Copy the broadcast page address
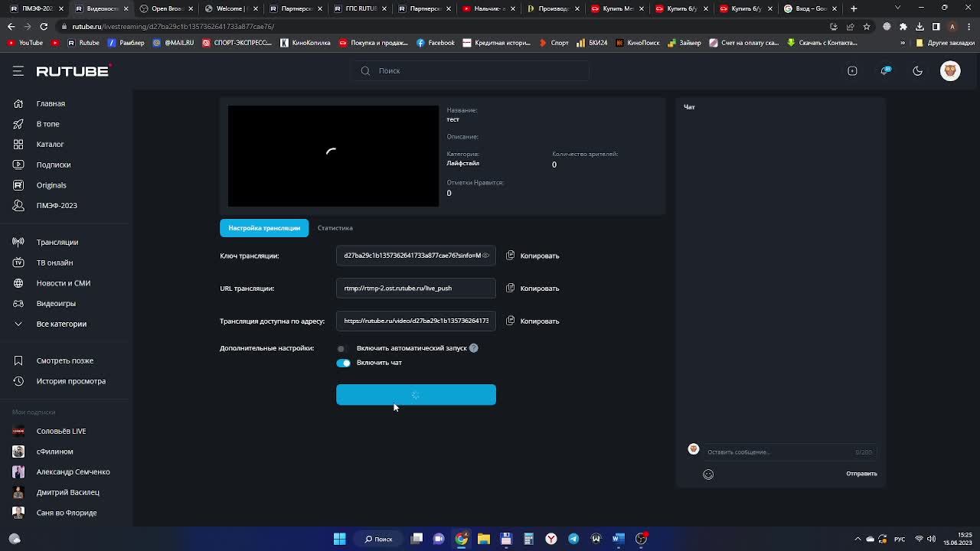 click(533, 321)
